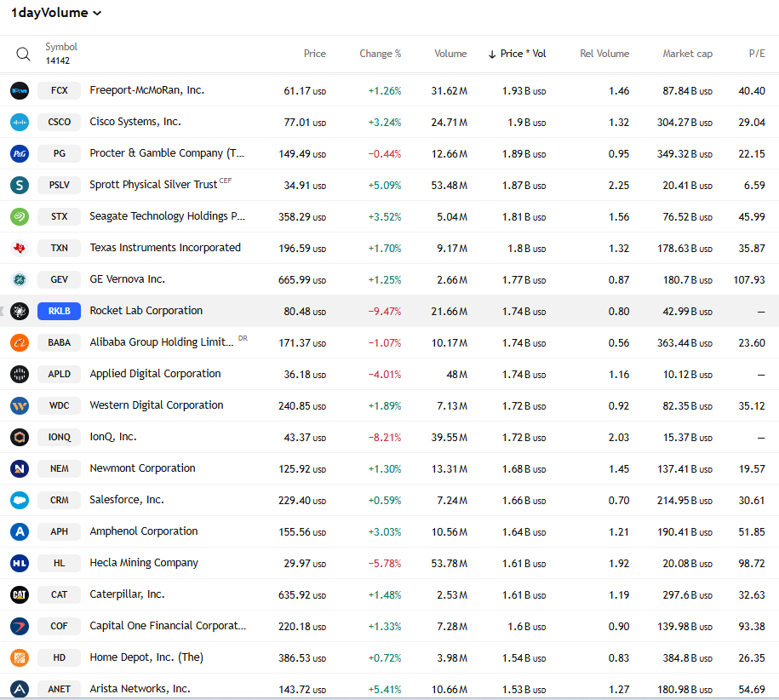The width and height of the screenshot is (779, 700).
Task: Click the Seagate Technology logo icon
Action: [20, 216]
